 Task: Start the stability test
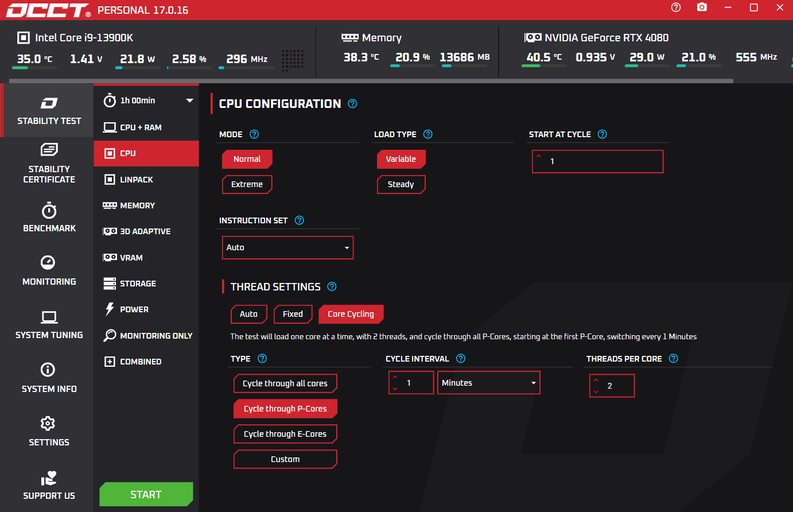coord(146,494)
